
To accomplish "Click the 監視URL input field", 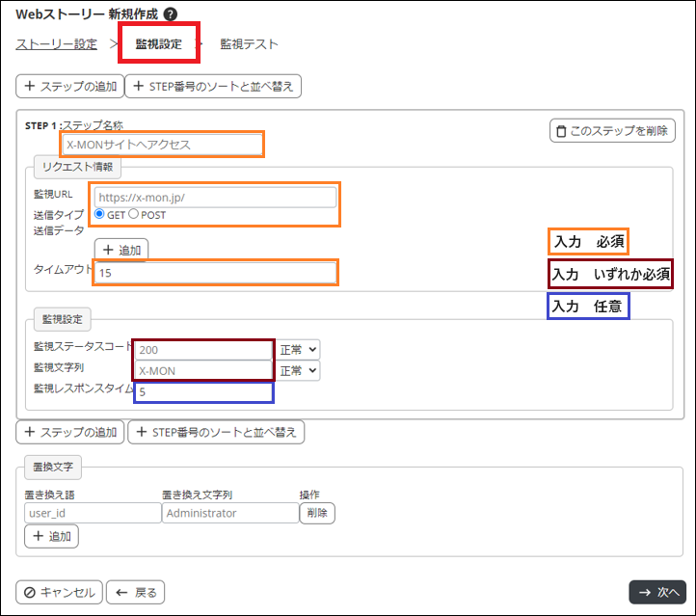I will pos(215,197).
